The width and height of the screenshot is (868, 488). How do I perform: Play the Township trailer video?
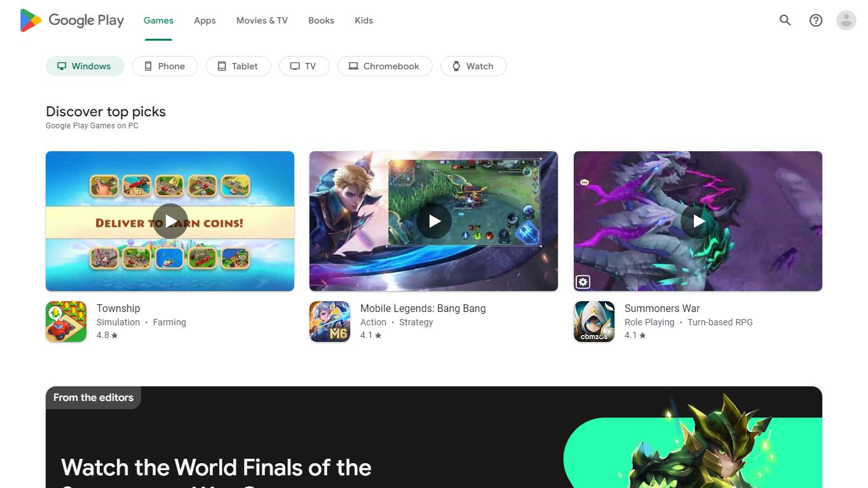(x=170, y=221)
